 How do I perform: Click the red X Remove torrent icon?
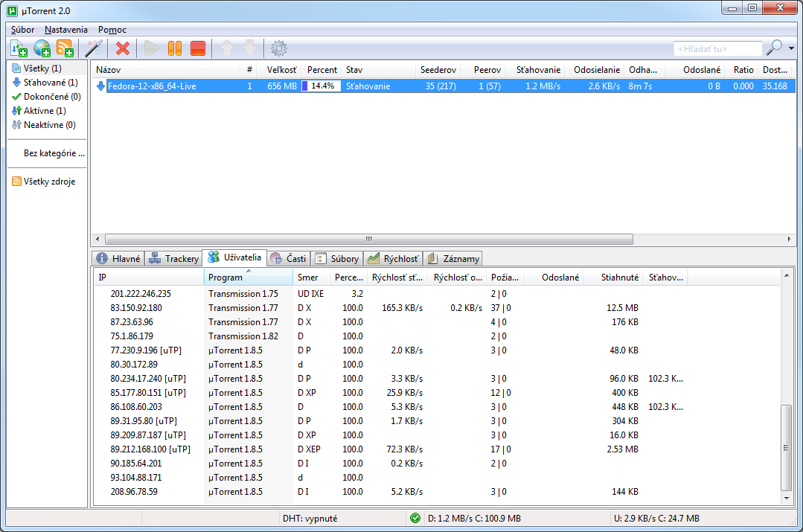122,48
